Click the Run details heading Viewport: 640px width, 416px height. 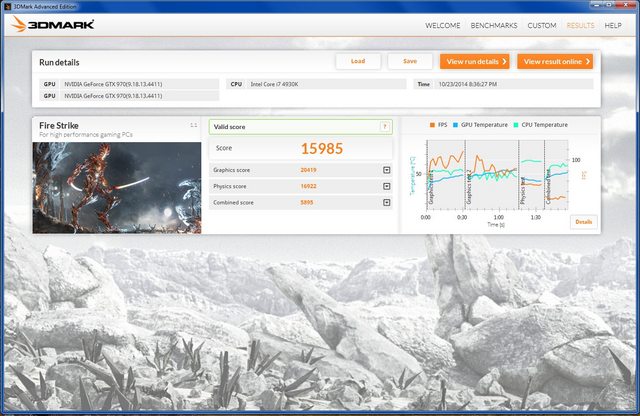click(59, 62)
